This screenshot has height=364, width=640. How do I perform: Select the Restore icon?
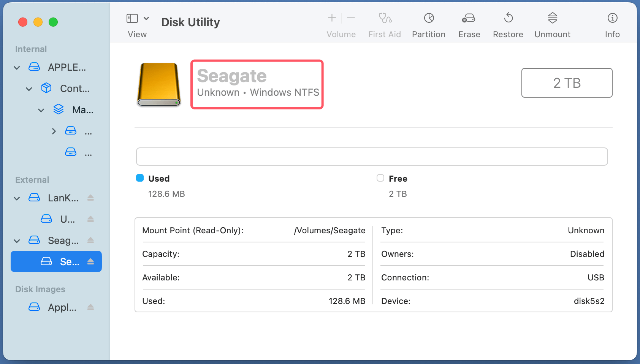pyautogui.click(x=508, y=23)
